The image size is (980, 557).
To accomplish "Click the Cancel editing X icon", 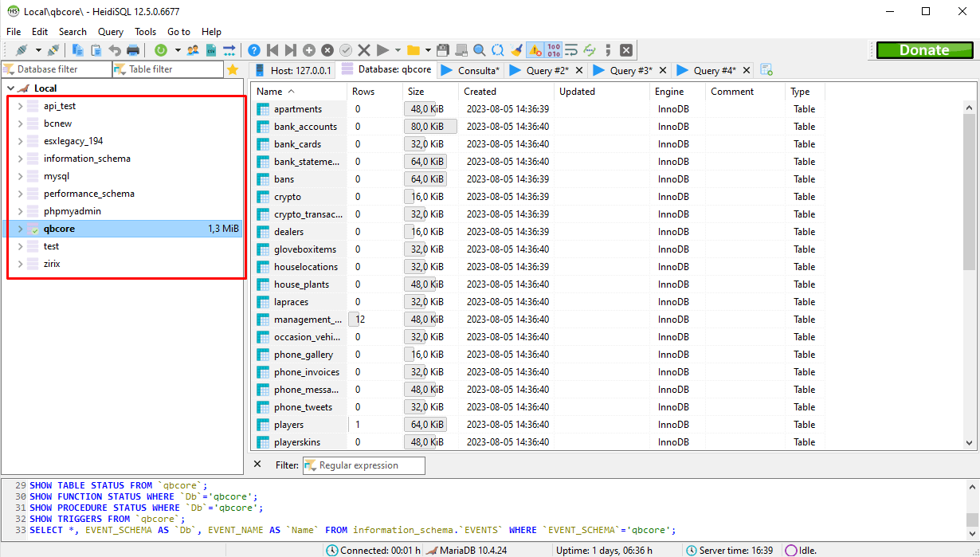I will (364, 50).
